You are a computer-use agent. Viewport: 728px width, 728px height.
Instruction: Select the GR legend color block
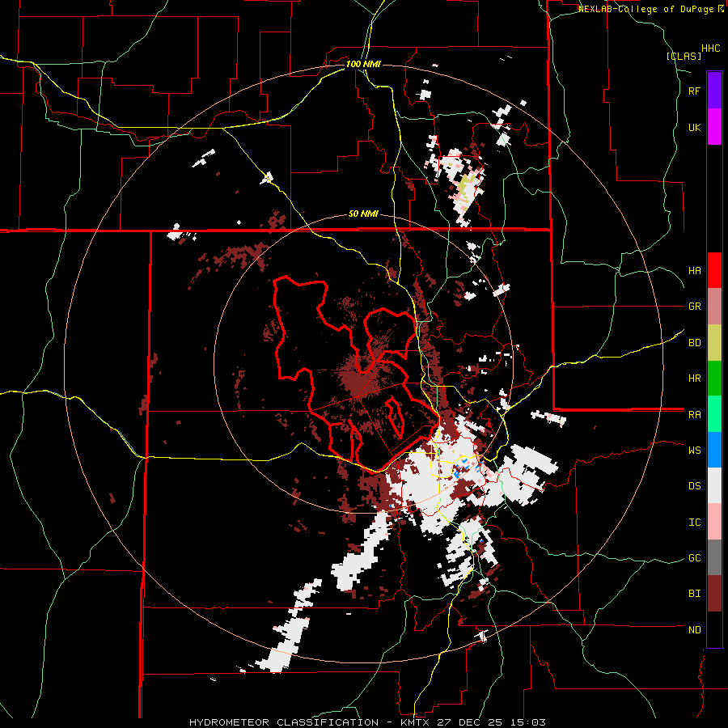(x=714, y=307)
